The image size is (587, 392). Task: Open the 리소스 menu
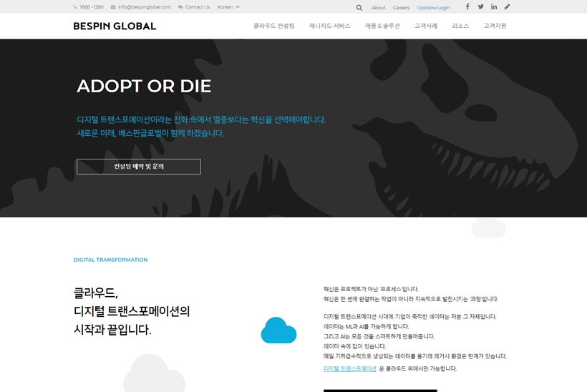(x=460, y=26)
